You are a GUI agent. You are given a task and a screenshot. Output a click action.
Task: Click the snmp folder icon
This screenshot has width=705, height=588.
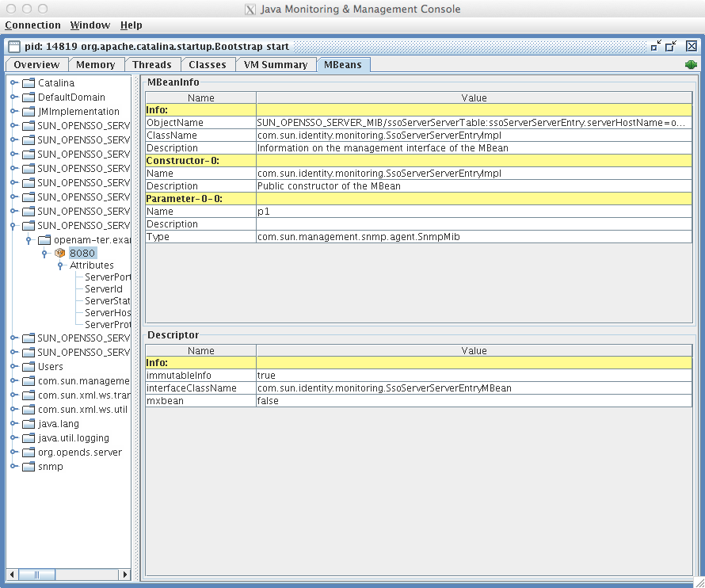click(x=27, y=466)
